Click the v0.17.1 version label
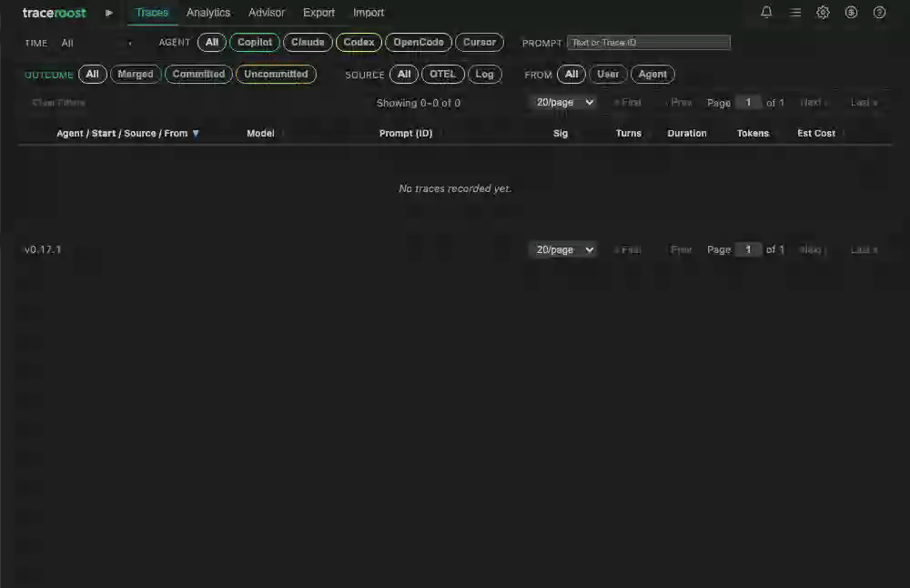Screen dimensions: 910x588 [43, 249]
